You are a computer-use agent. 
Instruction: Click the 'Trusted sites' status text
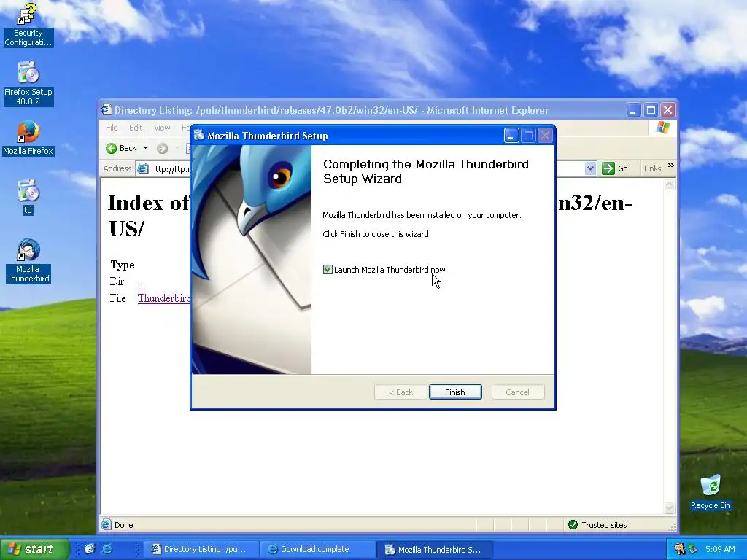[x=604, y=525]
